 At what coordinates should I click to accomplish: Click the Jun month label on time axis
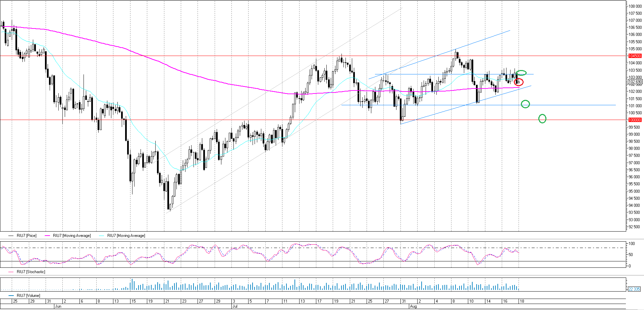tap(58, 306)
